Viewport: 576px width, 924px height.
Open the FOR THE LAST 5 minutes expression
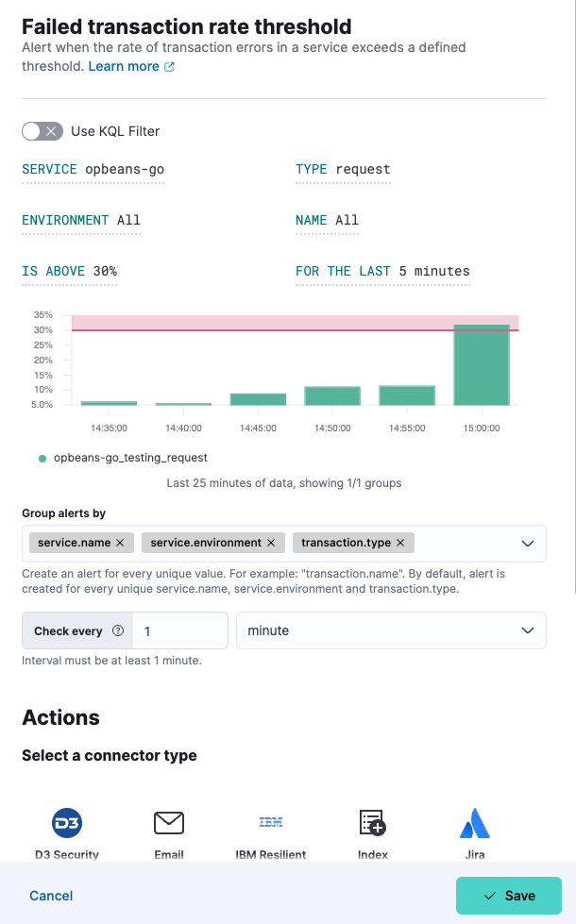click(381, 272)
